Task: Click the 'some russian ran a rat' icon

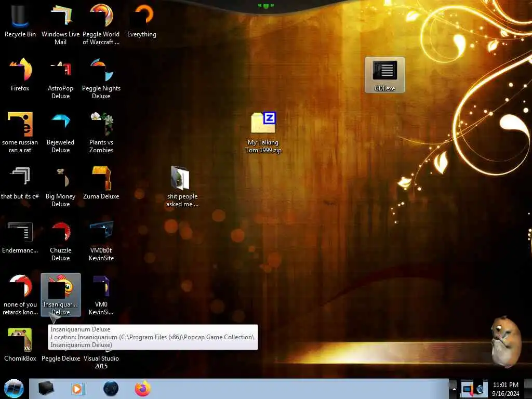Action: 20,132
